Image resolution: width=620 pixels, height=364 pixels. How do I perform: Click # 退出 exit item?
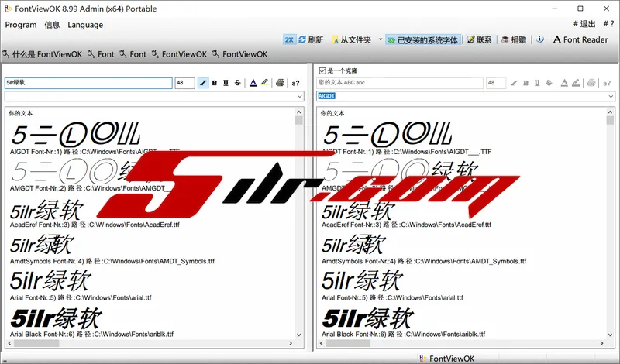tap(584, 24)
